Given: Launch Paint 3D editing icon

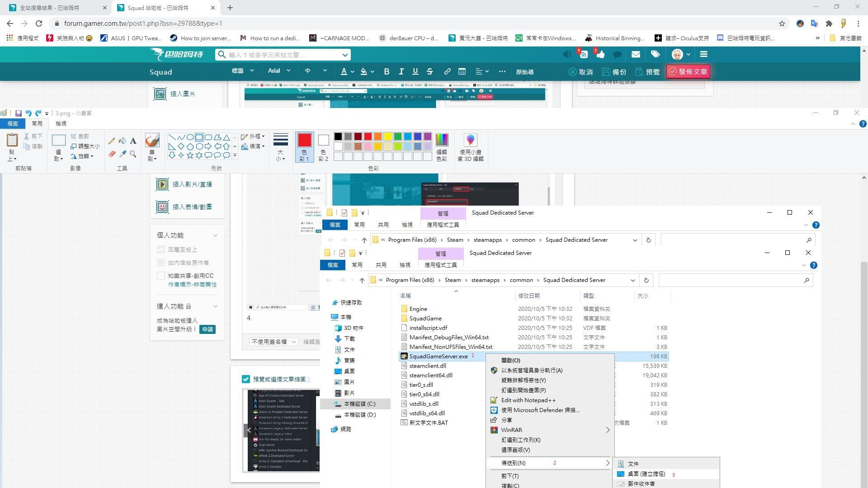Looking at the screenshot, I should (x=470, y=147).
